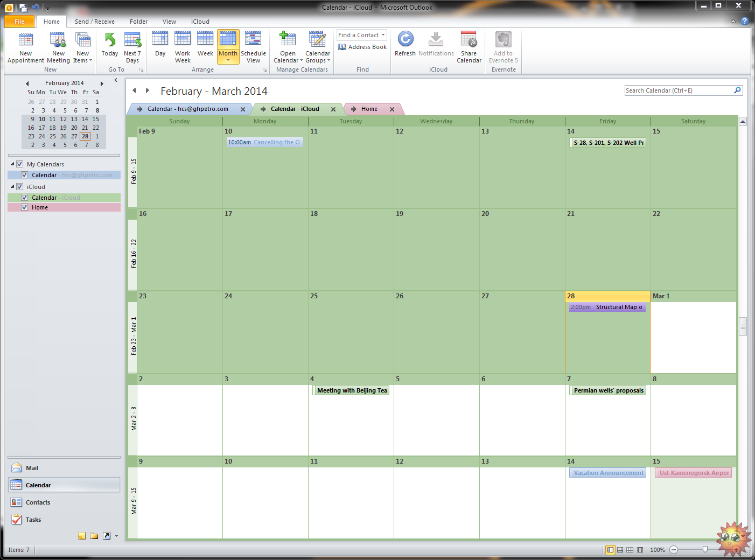Screen dimensions: 755x560
Task: Open the Notes icon in navigation pane
Action: click(x=82, y=536)
